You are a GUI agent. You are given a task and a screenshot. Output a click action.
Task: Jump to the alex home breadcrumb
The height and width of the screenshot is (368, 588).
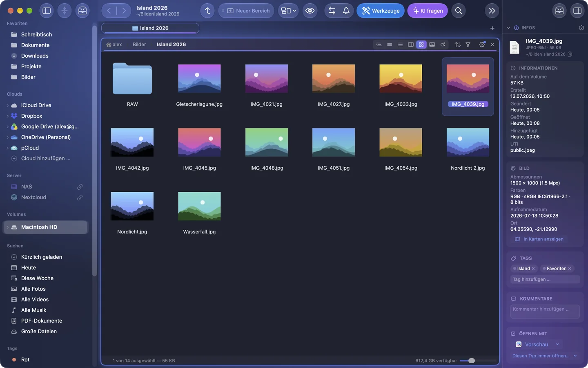(114, 45)
